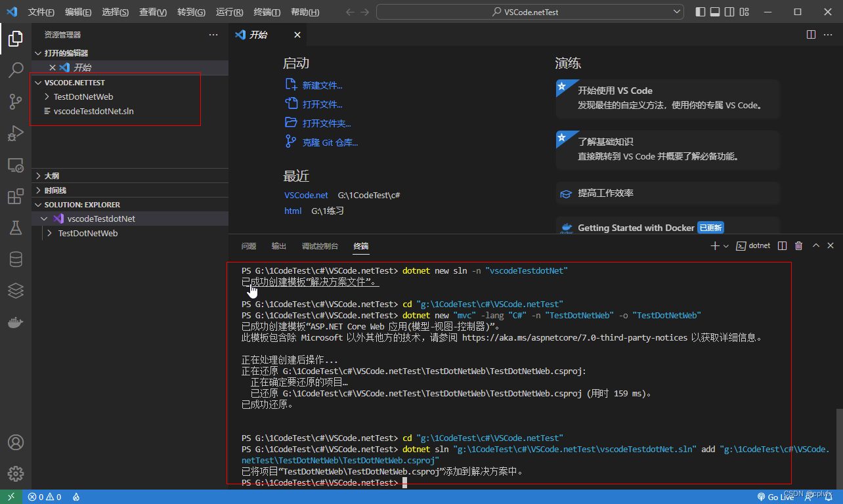Click the VSCode.netTest command center search box

tap(530, 12)
